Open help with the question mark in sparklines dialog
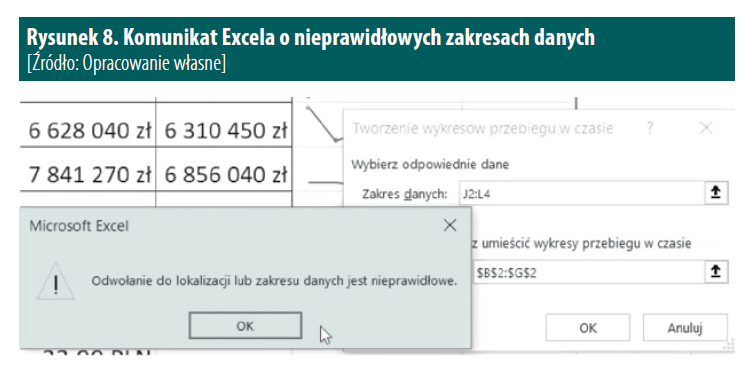 650,128
